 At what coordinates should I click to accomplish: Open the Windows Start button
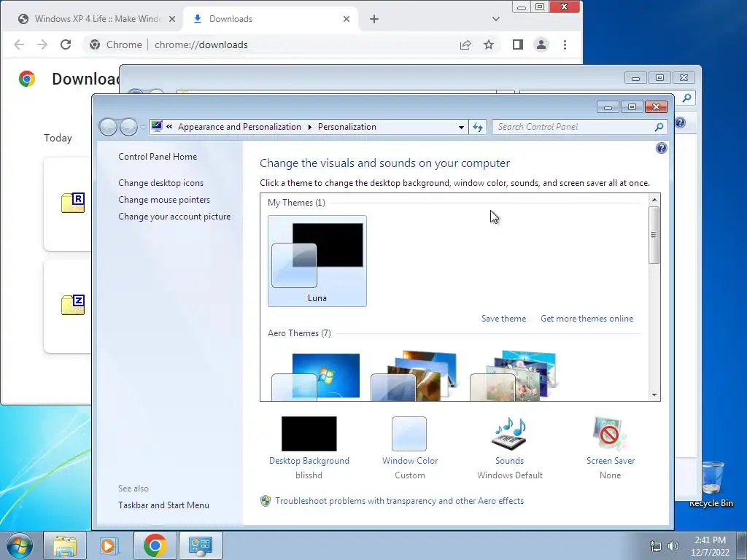click(20, 545)
